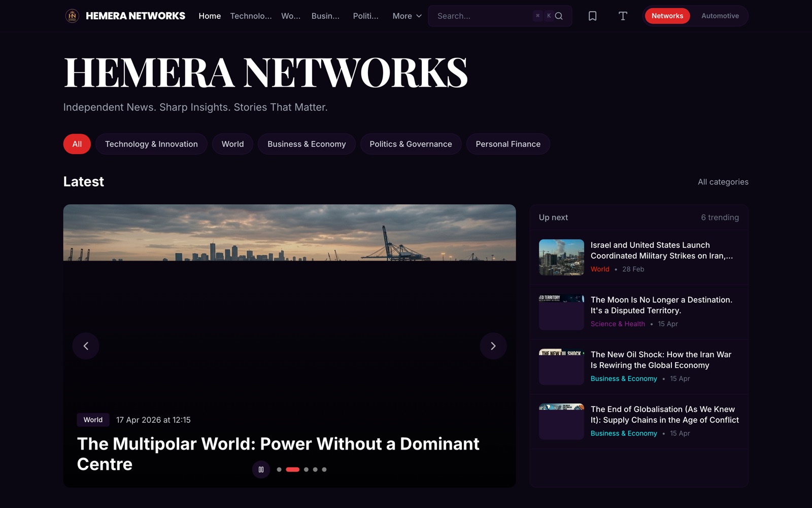812x508 pixels.
Task: Open truncated Politi... nav item
Action: click(365, 16)
